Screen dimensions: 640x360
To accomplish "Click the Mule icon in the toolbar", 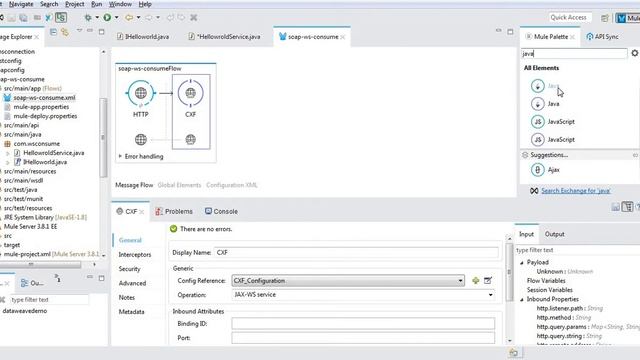I will (x=49, y=18).
